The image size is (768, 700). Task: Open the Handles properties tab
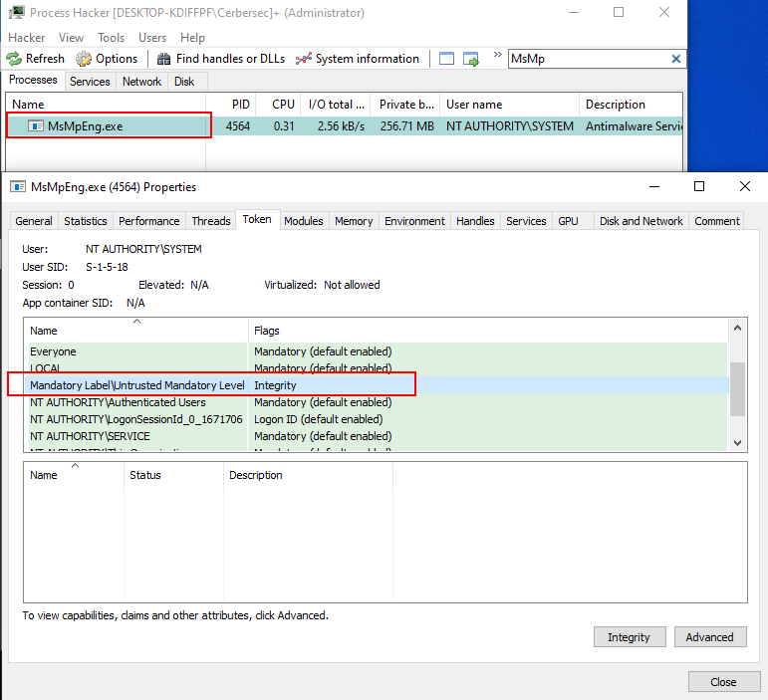click(x=475, y=221)
